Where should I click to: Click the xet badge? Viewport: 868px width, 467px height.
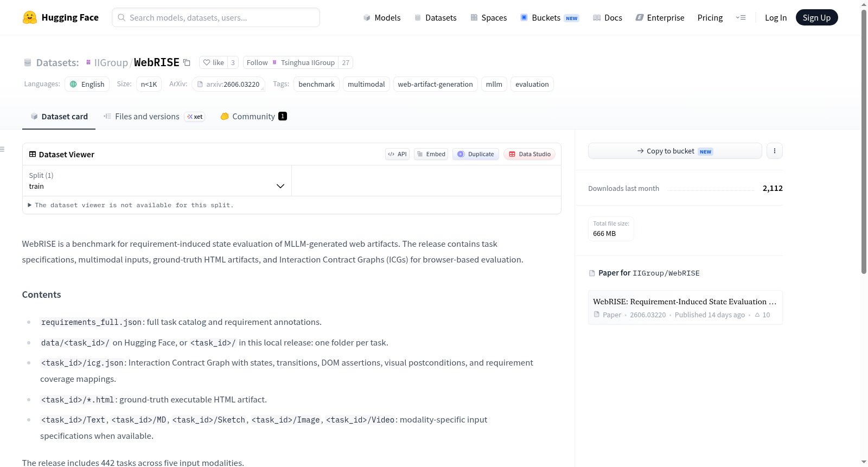click(195, 117)
